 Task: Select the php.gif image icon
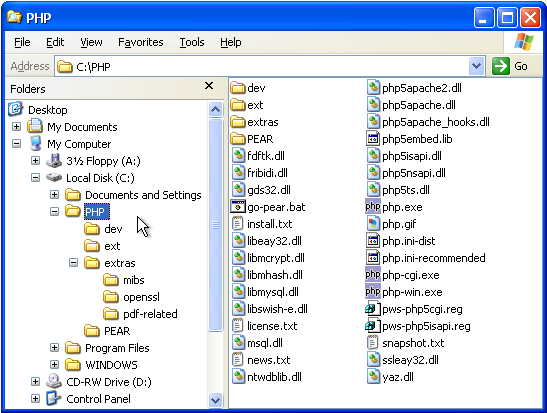pyautogui.click(x=373, y=224)
